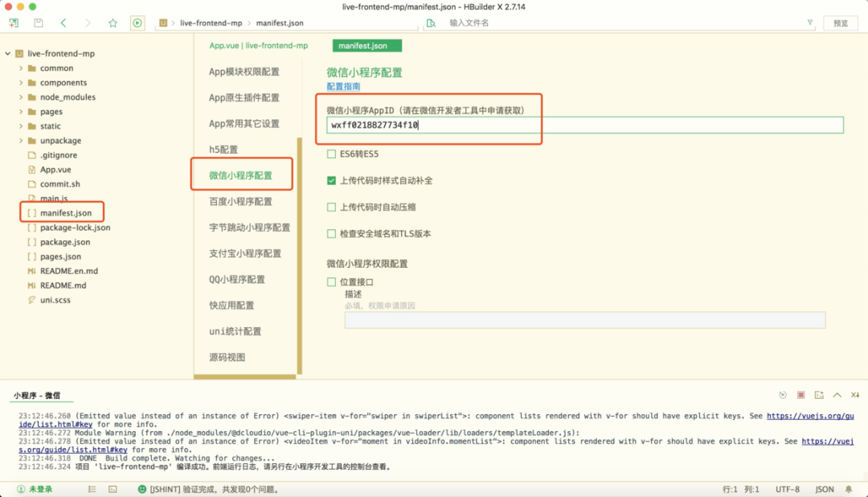The width and height of the screenshot is (868, 497).
Task: Click the user login icon in status bar
Action: click(21, 489)
